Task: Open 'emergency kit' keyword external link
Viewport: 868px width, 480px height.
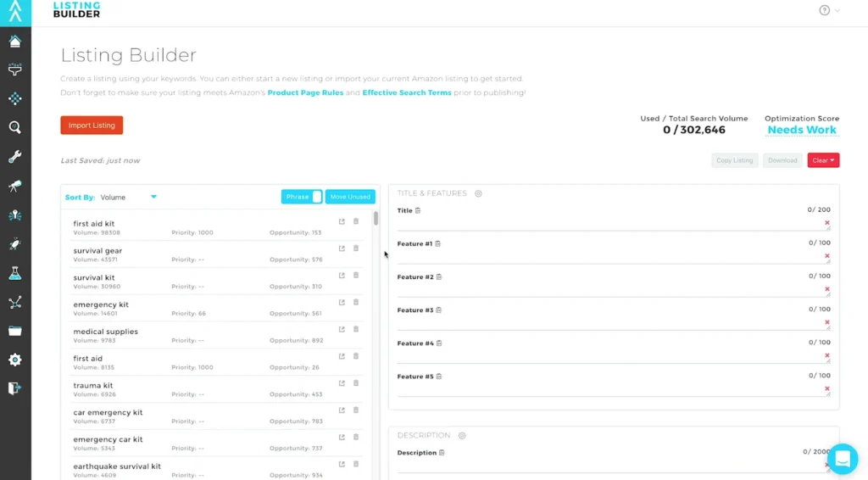Action: (342, 302)
